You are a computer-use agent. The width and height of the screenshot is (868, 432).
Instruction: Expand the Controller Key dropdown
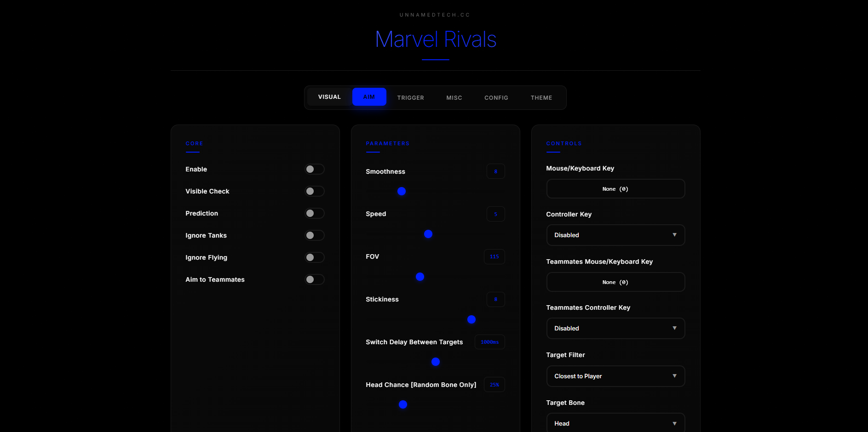[615, 235]
